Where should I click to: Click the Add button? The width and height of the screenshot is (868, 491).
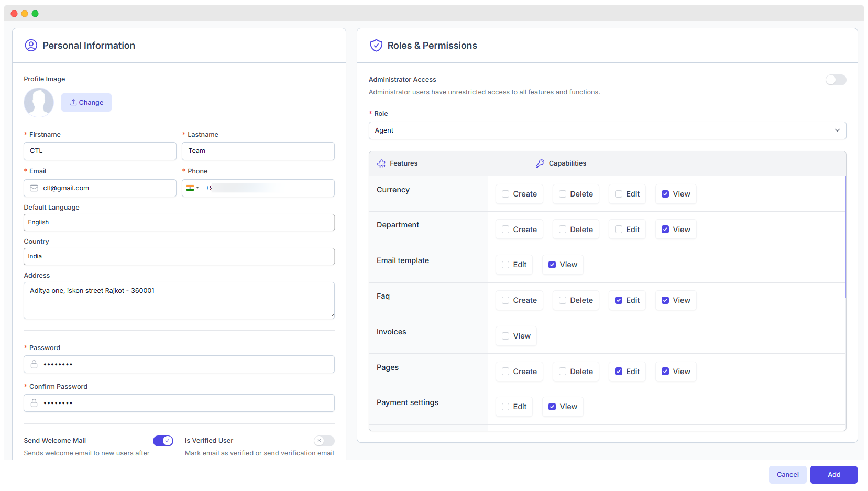[x=834, y=475]
